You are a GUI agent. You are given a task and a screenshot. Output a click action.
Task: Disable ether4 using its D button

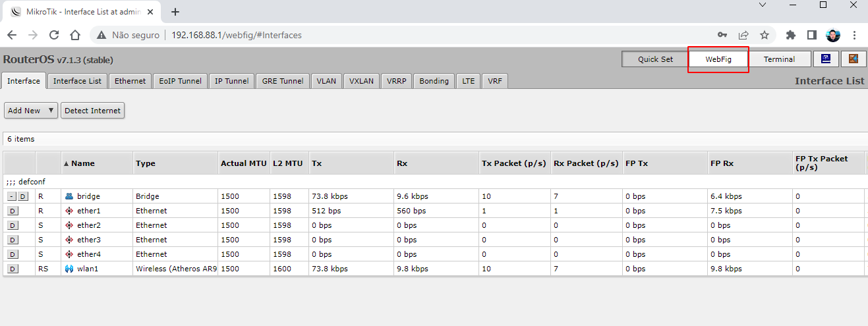pyautogui.click(x=13, y=254)
